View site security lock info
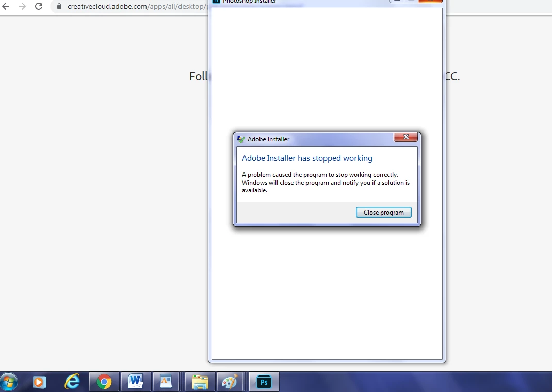552x392 pixels. (x=59, y=6)
